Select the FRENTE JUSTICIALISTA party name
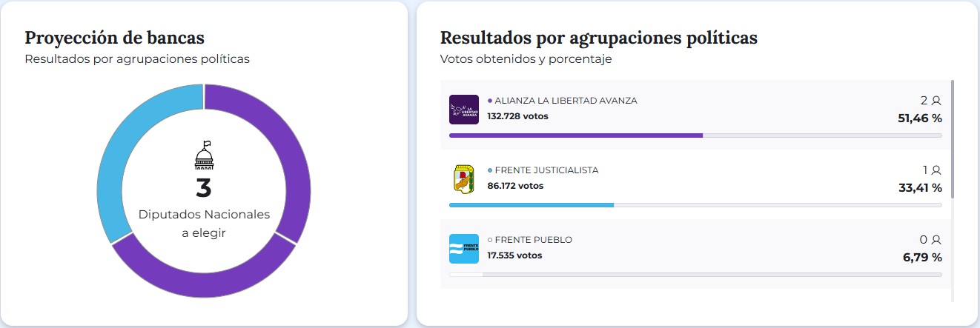This screenshot has height=328, width=980. (546, 170)
